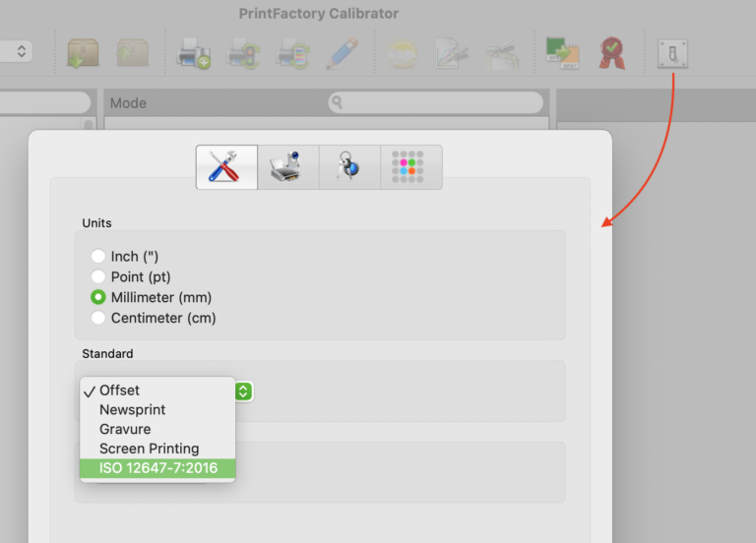Viewport: 756px width, 543px height.
Task: Open the printer settings tab
Action: (288, 167)
